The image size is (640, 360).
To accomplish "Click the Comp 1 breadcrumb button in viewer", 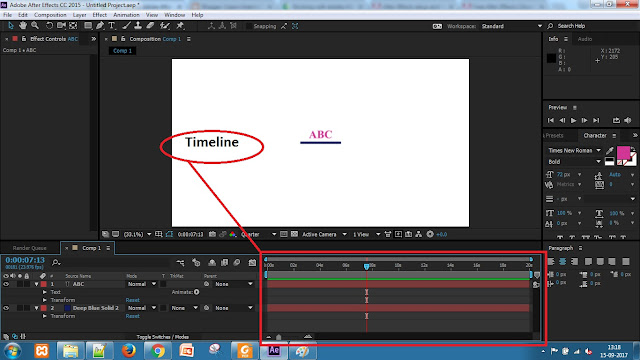I will (x=122, y=51).
